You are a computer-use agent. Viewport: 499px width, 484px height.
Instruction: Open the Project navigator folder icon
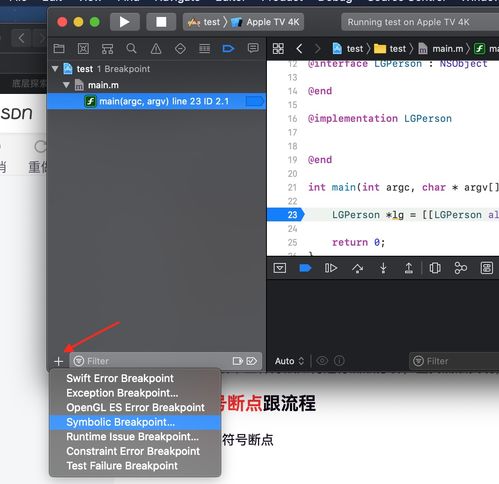click(59, 49)
